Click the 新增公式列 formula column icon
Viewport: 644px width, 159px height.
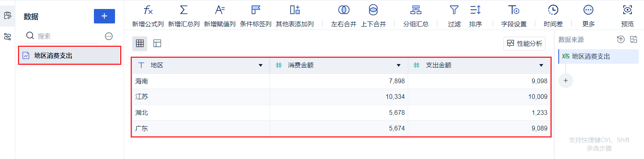pos(148,10)
